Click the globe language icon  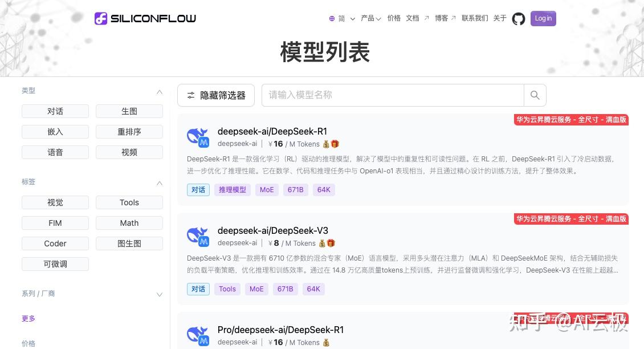(x=332, y=18)
